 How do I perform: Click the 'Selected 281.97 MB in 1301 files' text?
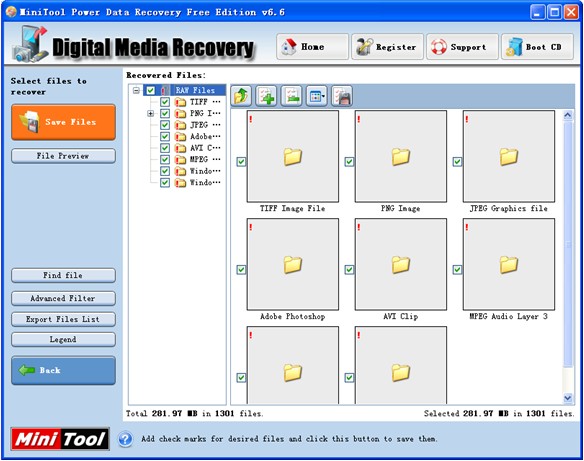click(x=499, y=414)
